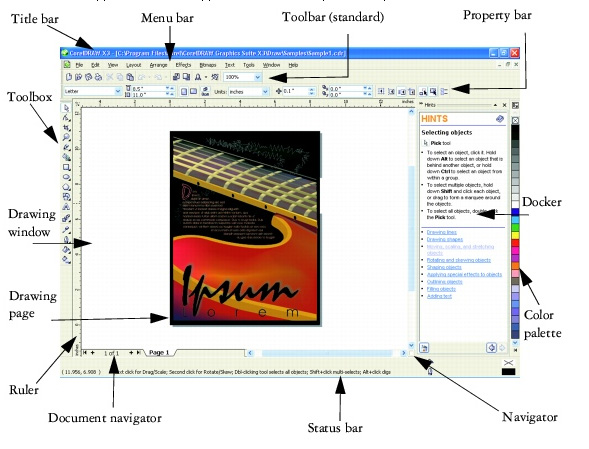Screen dimensions: 589x449
Task: Click the Import icon
Action: pos(176,77)
